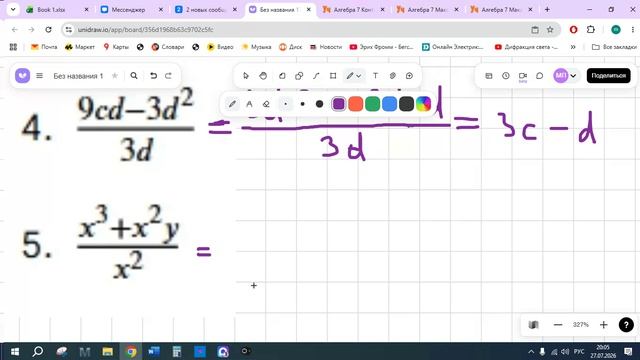Open the custom rainbow color picker
This screenshot has width=640, height=360.
[x=423, y=104]
